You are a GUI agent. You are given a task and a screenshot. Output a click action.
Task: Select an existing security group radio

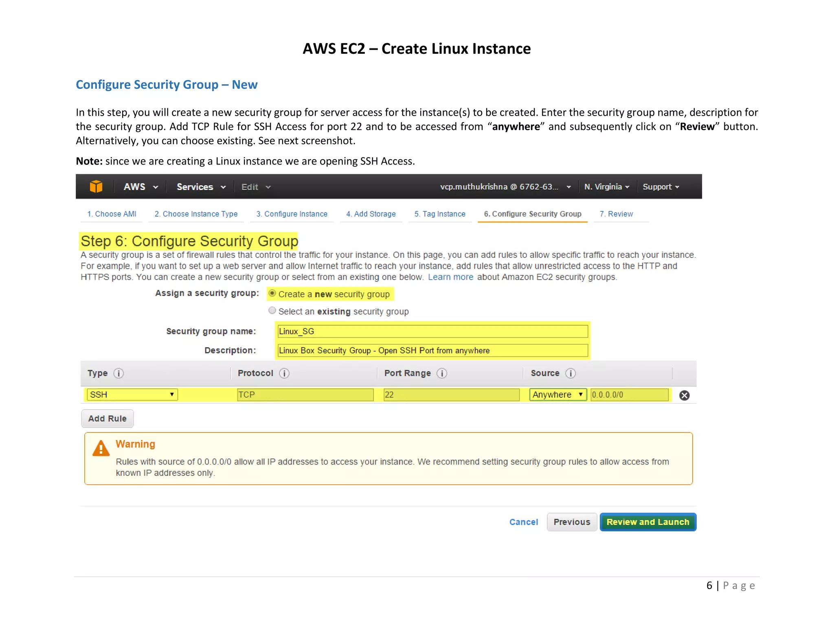(272, 311)
